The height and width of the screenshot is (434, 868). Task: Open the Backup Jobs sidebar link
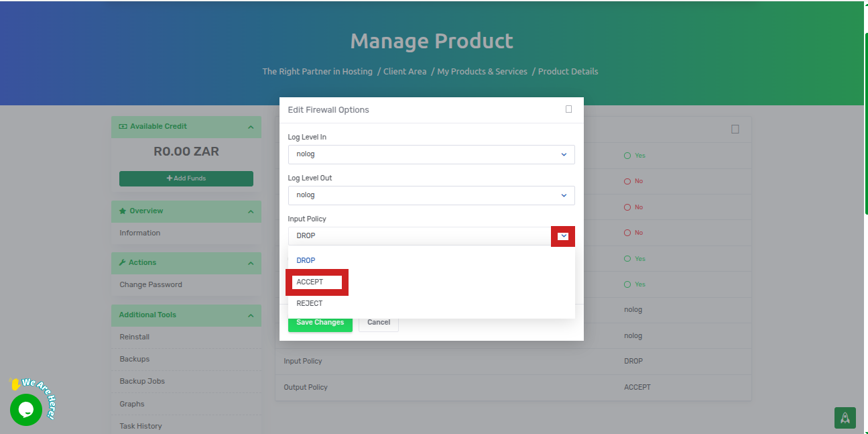tap(142, 381)
